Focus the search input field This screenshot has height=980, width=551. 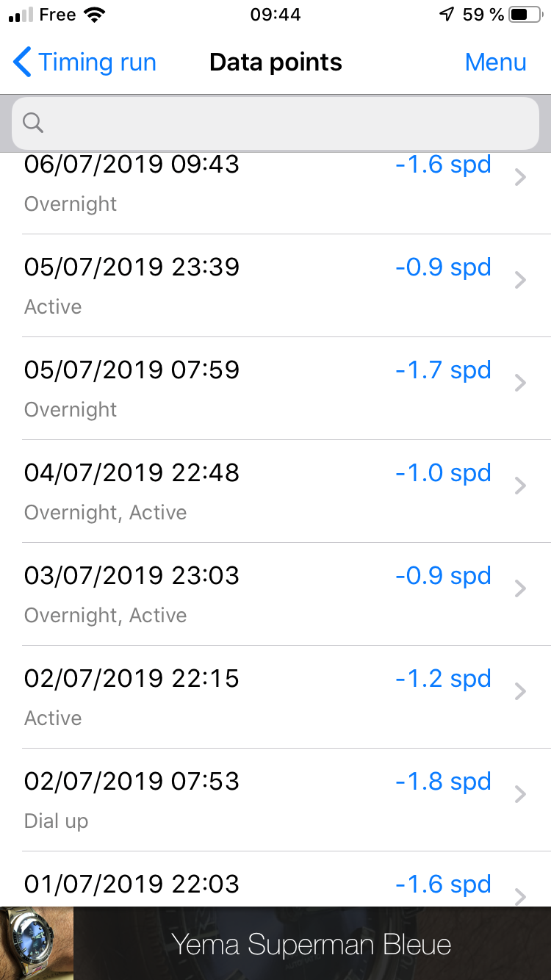click(275, 123)
